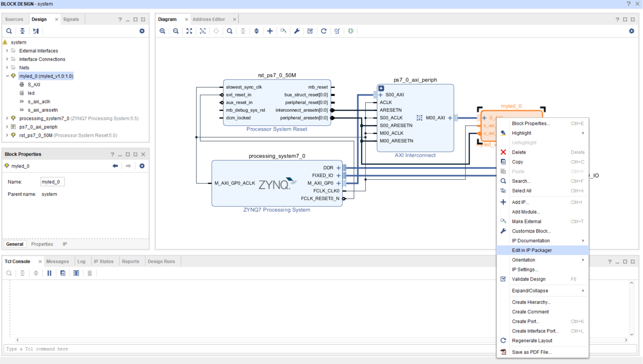The width and height of the screenshot is (643, 364).
Task: Click the Collapse All icon in Diagram toolbar
Action: tap(243, 31)
